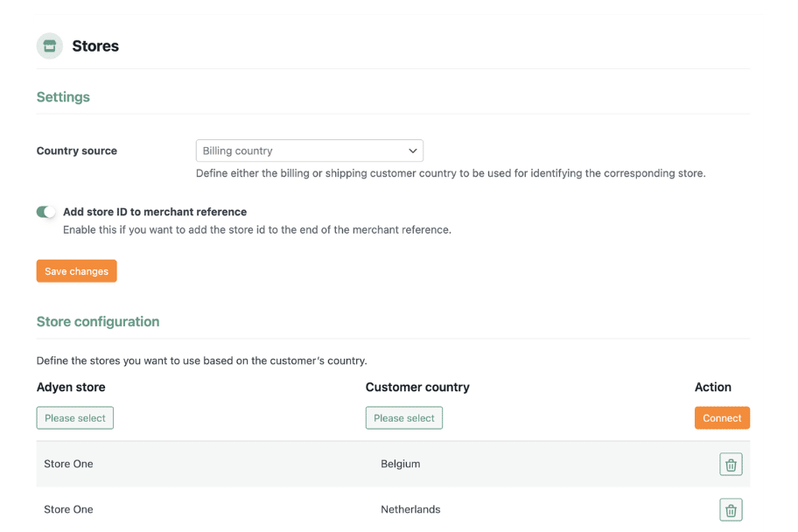The image size is (798, 532).
Task: Click the Connect button
Action: [x=722, y=418]
